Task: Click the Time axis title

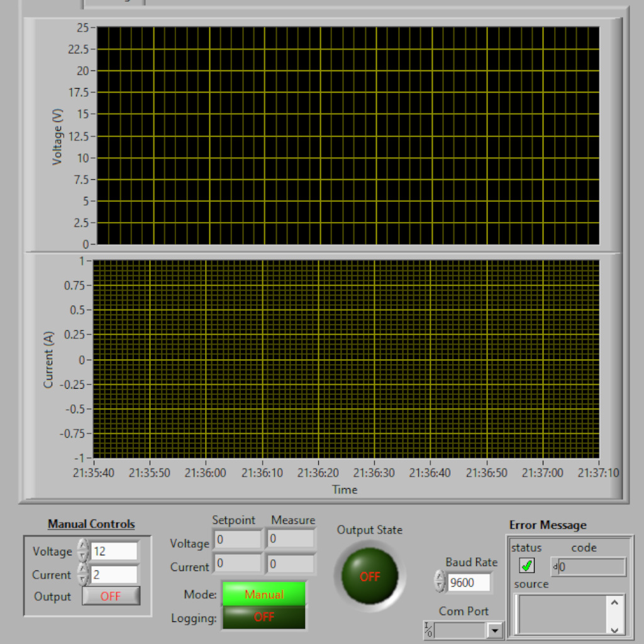Action: coord(345,489)
